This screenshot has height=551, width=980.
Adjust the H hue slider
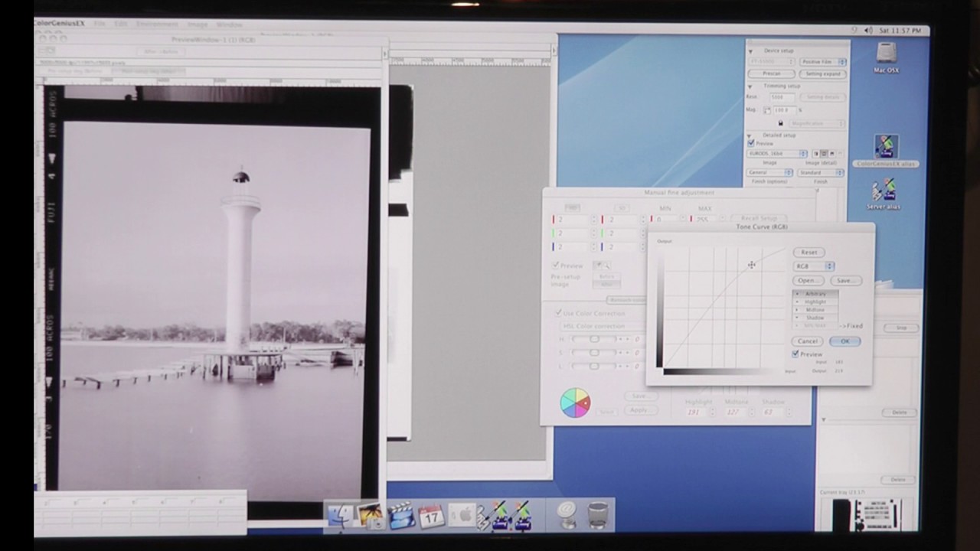(x=594, y=339)
